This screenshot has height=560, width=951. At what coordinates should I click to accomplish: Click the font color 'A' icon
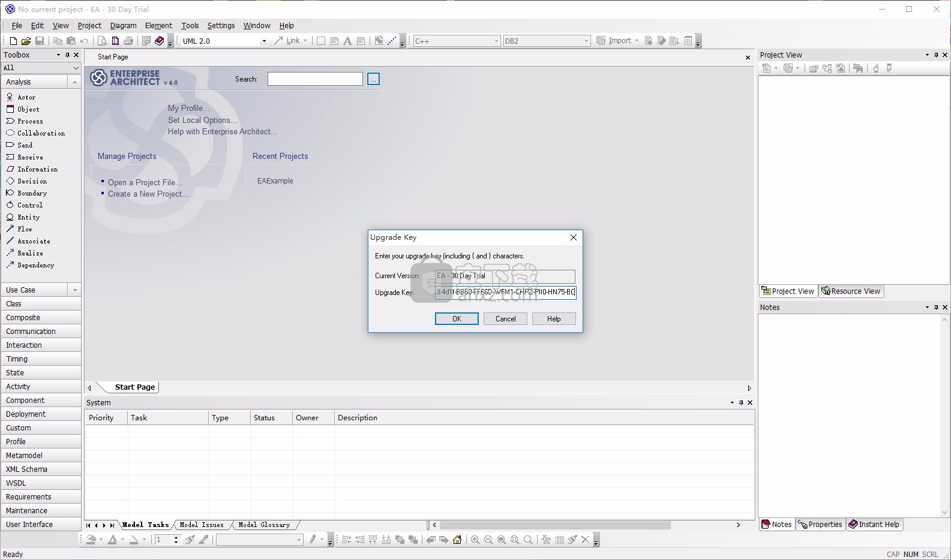[x=112, y=540]
